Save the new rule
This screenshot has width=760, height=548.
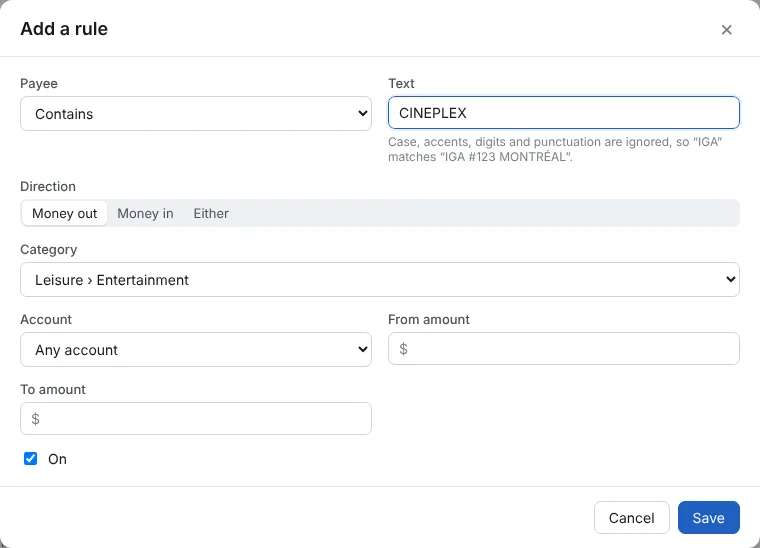coord(709,517)
